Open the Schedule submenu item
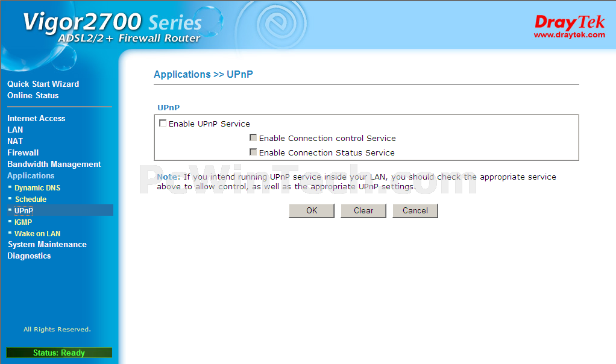The image size is (616, 364). (31, 199)
